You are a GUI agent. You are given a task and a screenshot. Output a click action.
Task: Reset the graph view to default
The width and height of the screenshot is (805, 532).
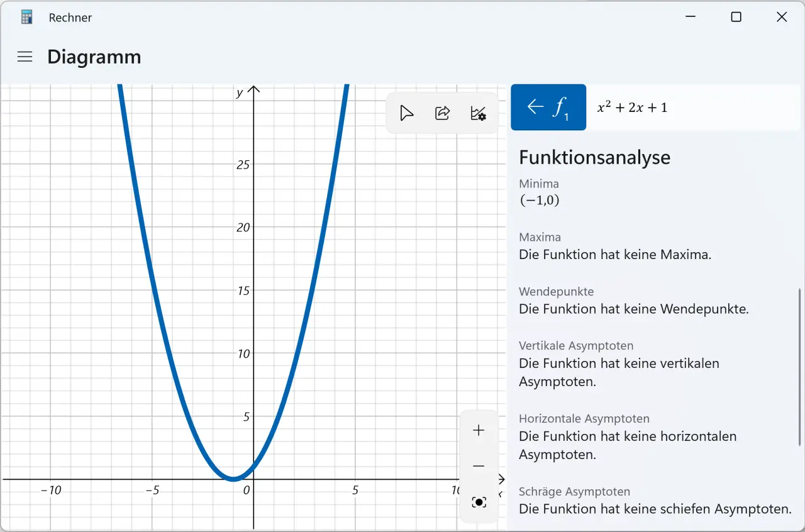tap(479, 502)
